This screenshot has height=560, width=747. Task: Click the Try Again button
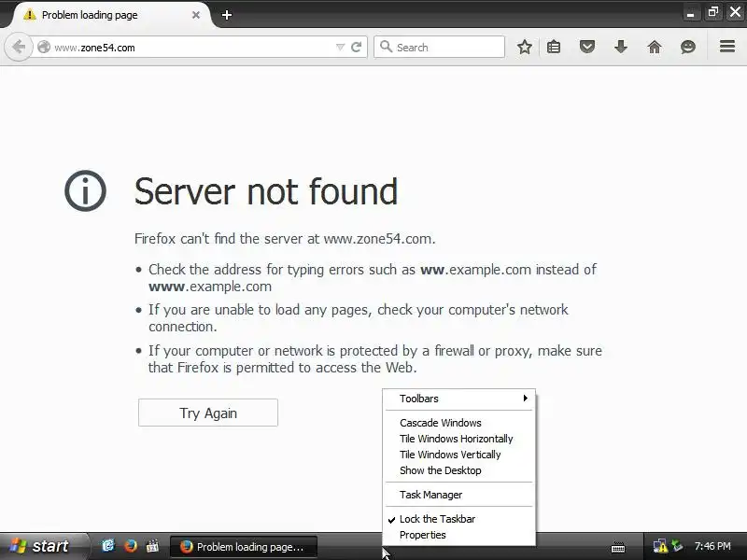pos(208,413)
